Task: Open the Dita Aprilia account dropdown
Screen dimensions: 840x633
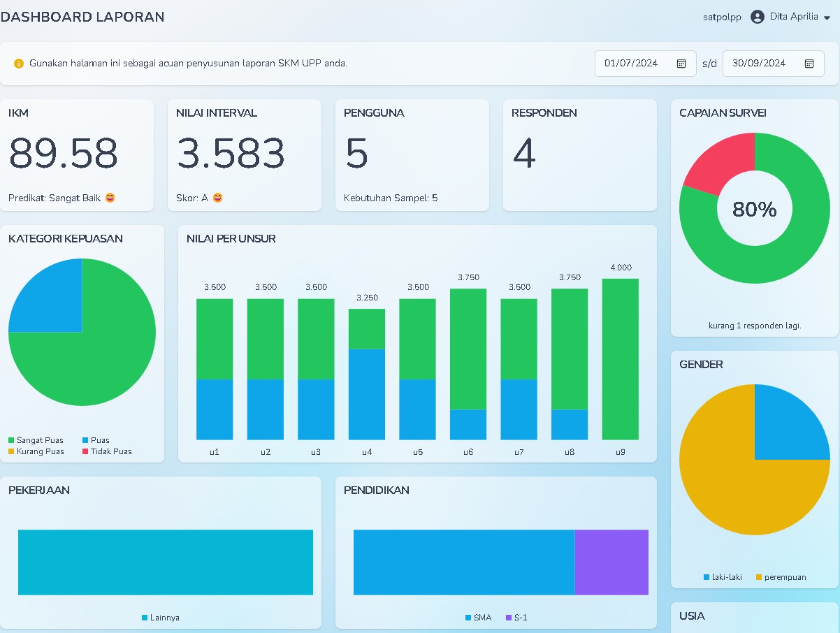Action: click(793, 17)
